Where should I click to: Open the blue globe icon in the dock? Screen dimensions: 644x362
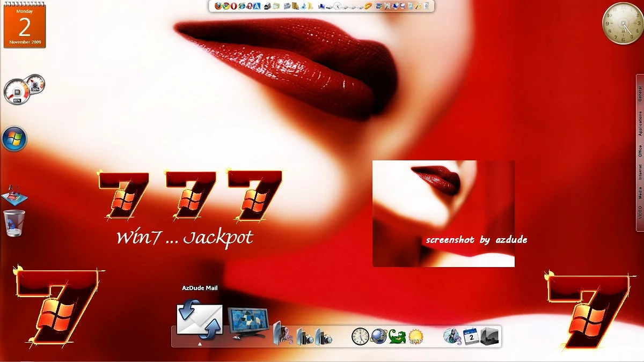click(x=379, y=337)
